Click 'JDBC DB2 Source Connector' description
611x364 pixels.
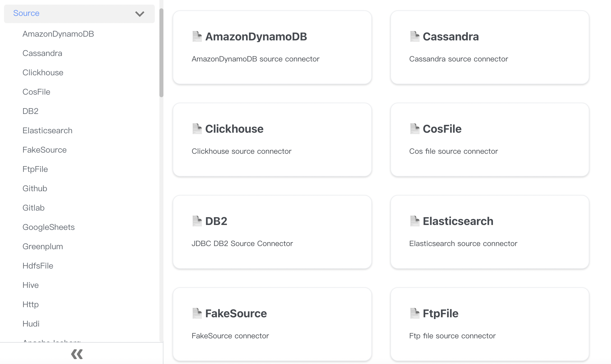[242, 243]
